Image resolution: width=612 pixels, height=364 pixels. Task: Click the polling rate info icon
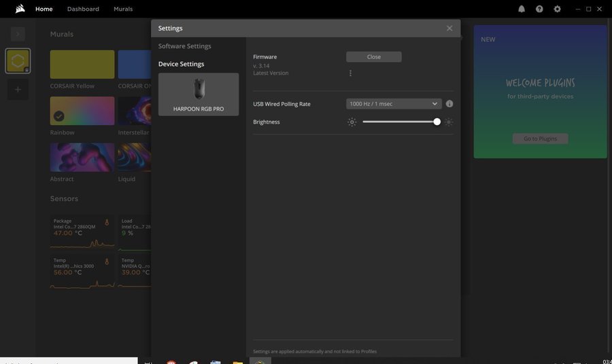(x=449, y=104)
